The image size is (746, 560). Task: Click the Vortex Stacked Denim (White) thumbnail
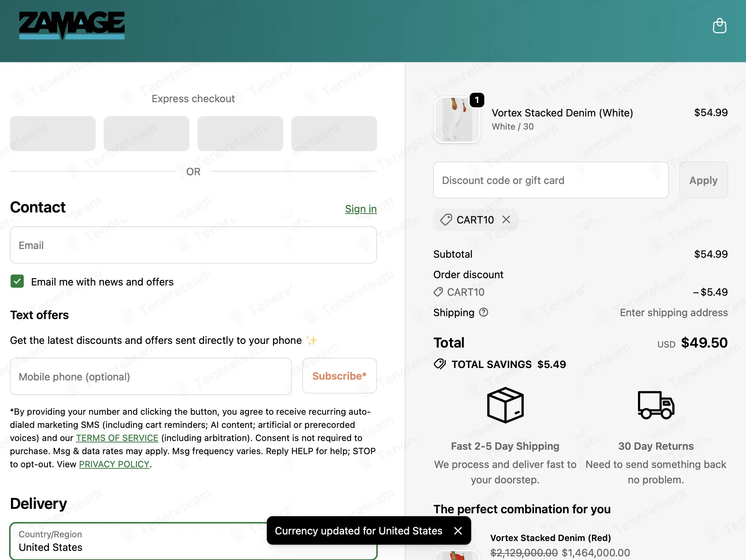click(x=457, y=119)
